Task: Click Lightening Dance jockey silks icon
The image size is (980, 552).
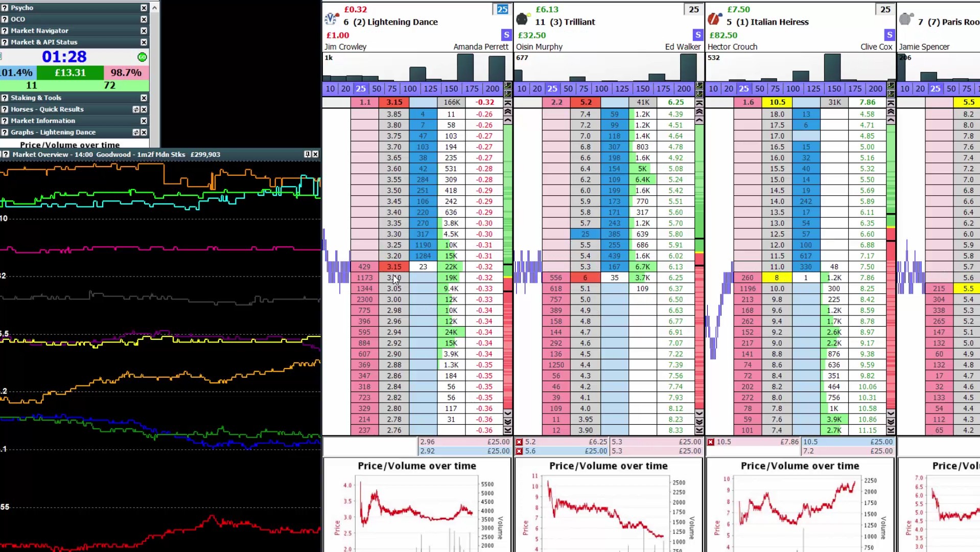Action: tap(331, 19)
